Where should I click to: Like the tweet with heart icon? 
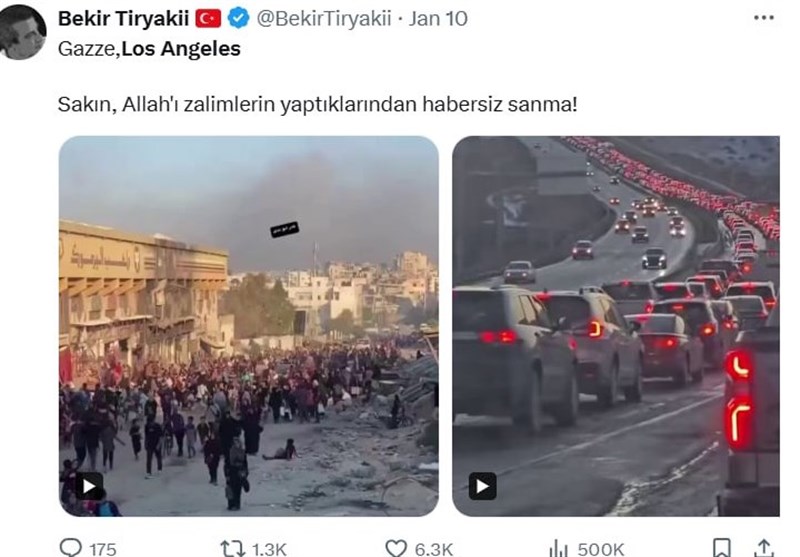pos(396,548)
